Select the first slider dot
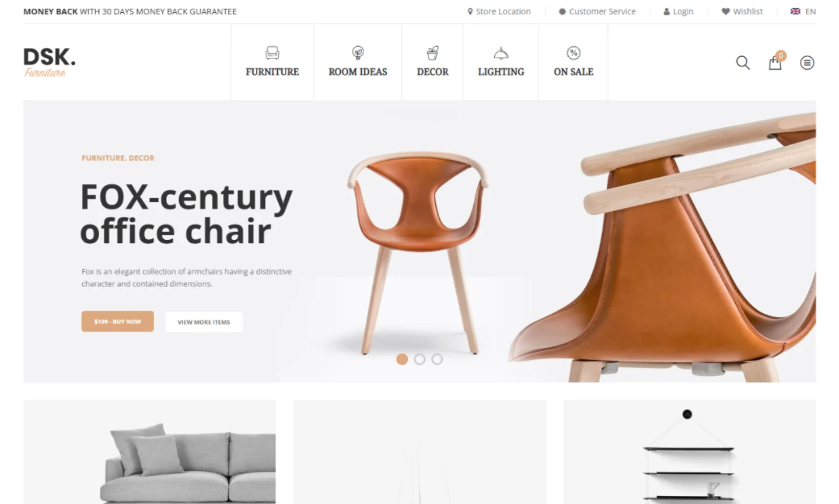 click(402, 359)
